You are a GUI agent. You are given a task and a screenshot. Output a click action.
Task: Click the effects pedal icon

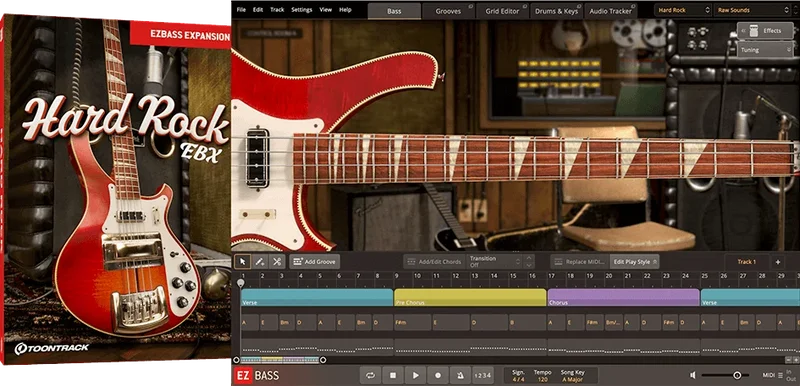tap(755, 31)
